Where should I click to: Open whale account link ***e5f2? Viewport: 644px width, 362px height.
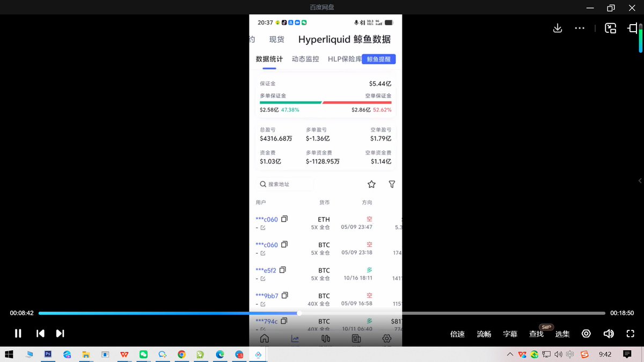coord(267,270)
